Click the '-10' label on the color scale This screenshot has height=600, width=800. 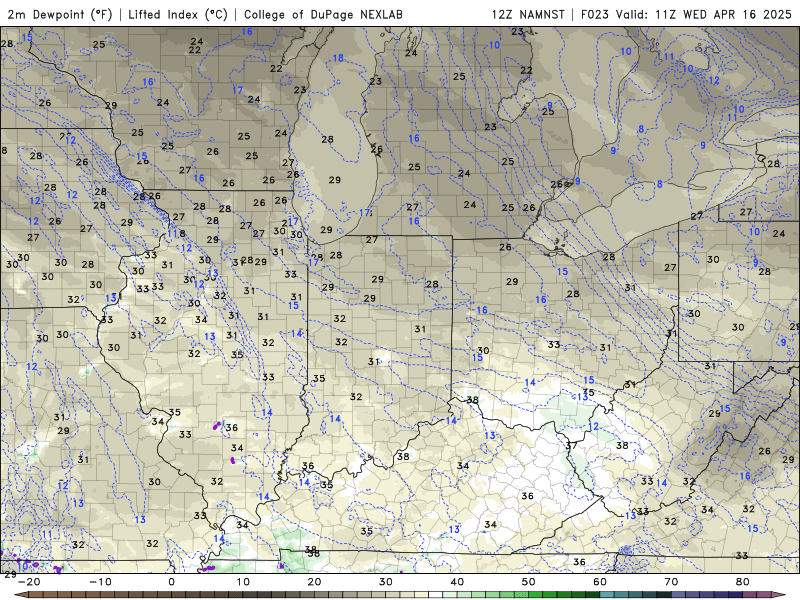(x=100, y=582)
